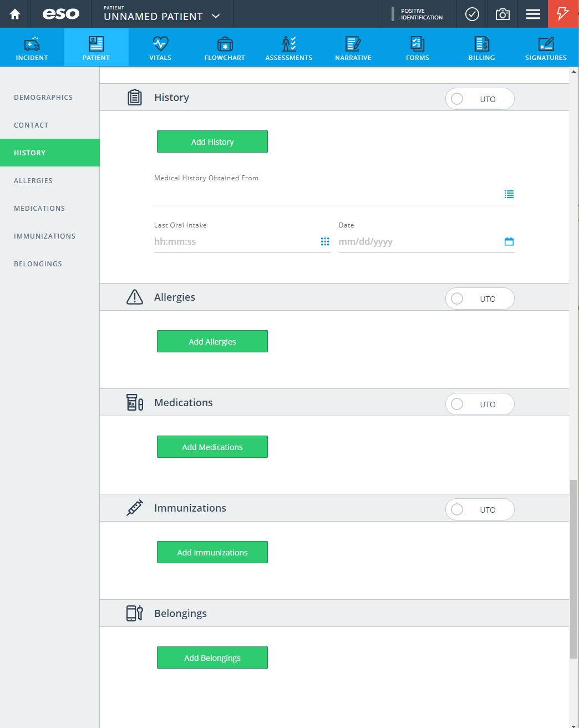Click the red lightning bolt icon
579x728 pixels.
[x=563, y=14]
